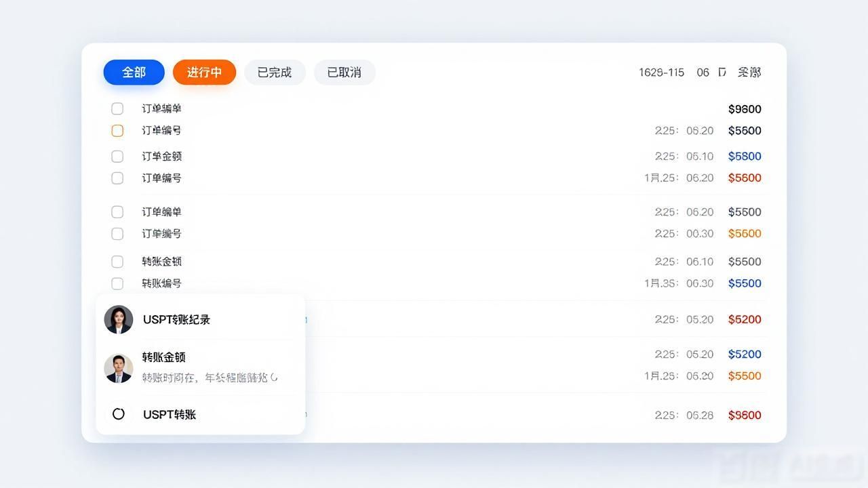This screenshot has width=868, height=488.
Task: Click the 转账金额 label in the list row
Action: click(161, 262)
